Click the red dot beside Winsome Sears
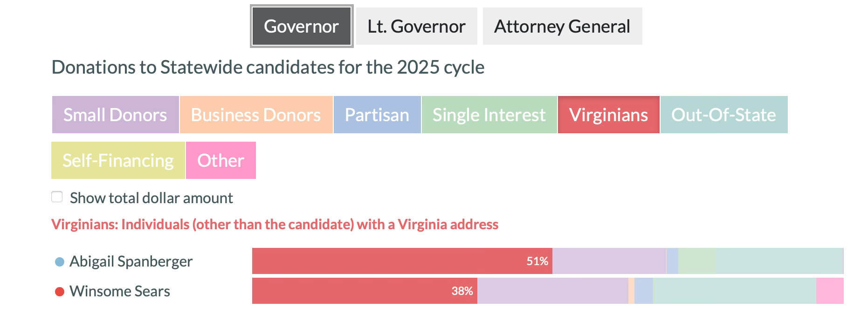The width and height of the screenshot is (868, 315). point(59,292)
